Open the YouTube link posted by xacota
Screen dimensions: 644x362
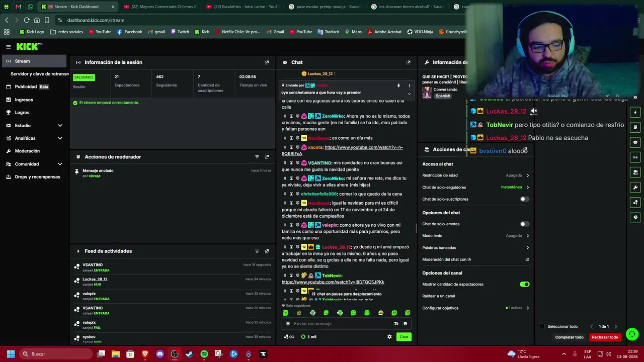[x=342, y=150]
